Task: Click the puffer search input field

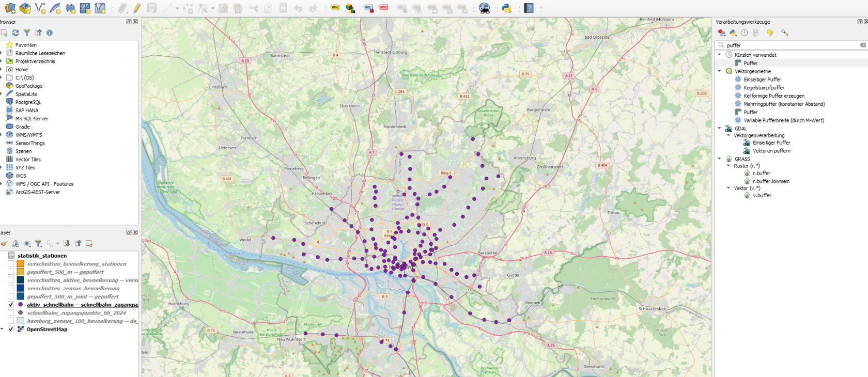Action: click(x=791, y=45)
